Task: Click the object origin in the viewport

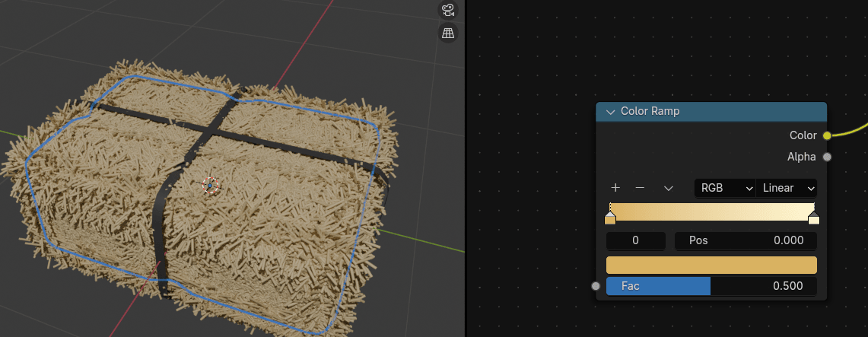Action: coord(211,185)
